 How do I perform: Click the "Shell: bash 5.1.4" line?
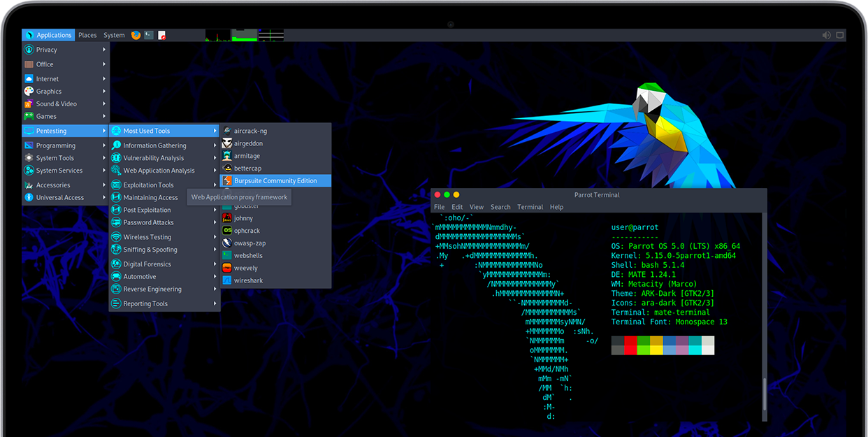(x=648, y=266)
